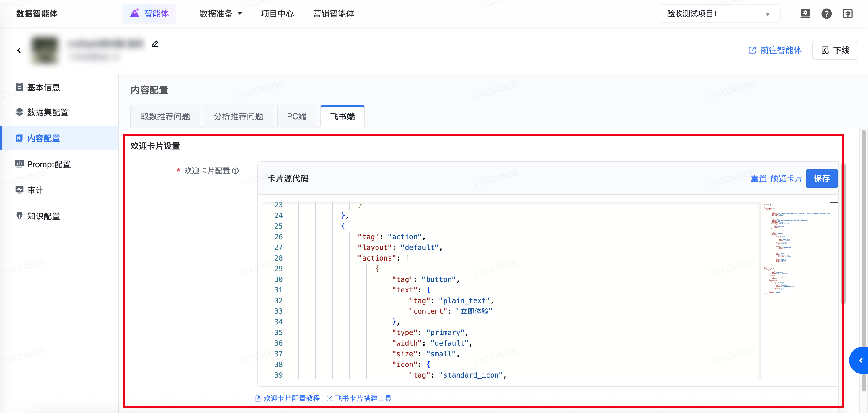The width and height of the screenshot is (868, 413).
Task: Switch to the 取数推荐问题 tab
Action: pos(165,117)
